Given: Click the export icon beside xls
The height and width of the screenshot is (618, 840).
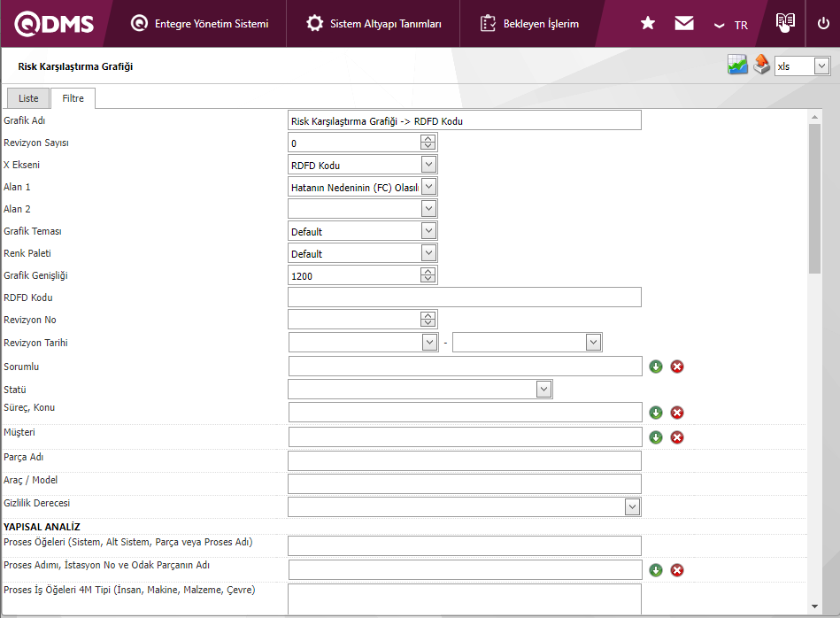Looking at the screenshot, I should tap(761, 66).
